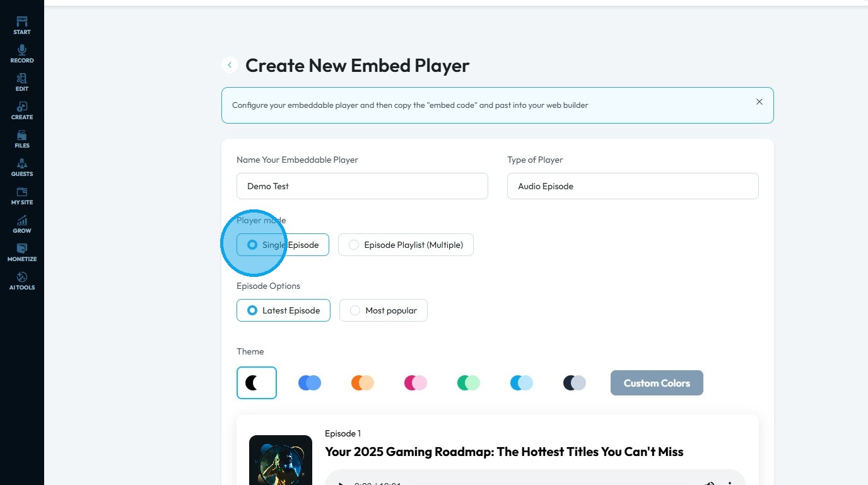Open the GROW analytics section
Screen dimensions: 868x485
tap(21, 224)
